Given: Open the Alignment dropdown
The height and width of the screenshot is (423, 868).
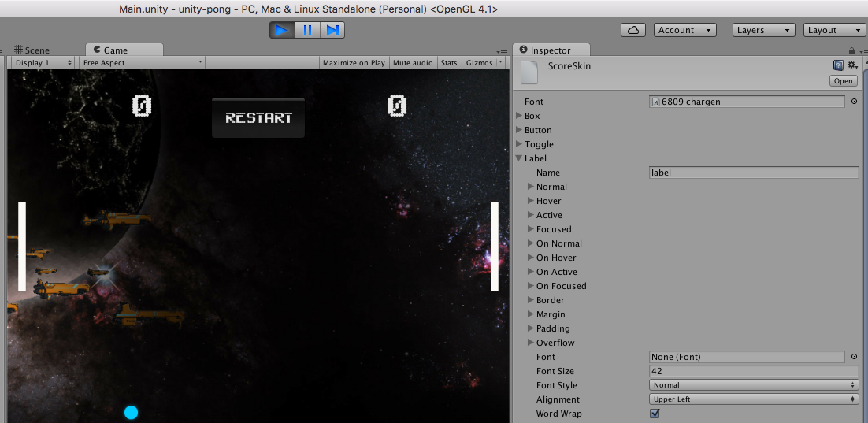Looking at the screenshot, I should point(754,399).
